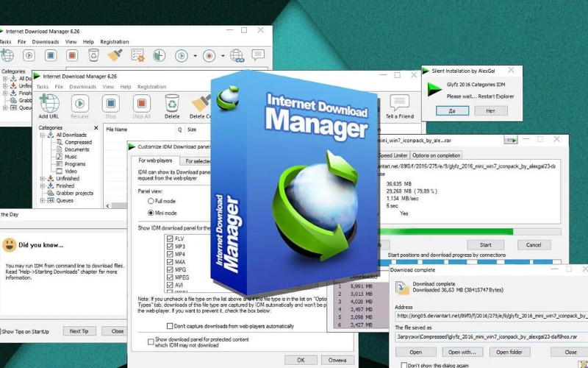Select the Music category in the front IDM window
The image size is (588, 368).
[x=71, y=157]
